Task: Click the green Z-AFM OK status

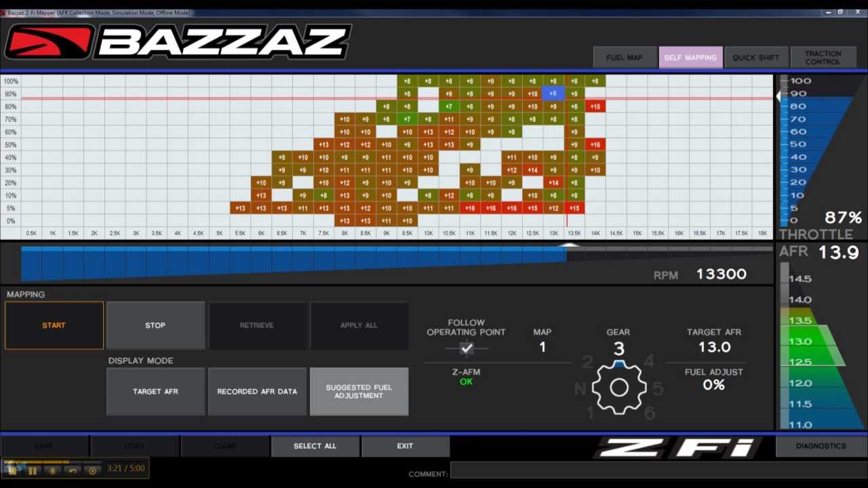Action: click(466, 382)
